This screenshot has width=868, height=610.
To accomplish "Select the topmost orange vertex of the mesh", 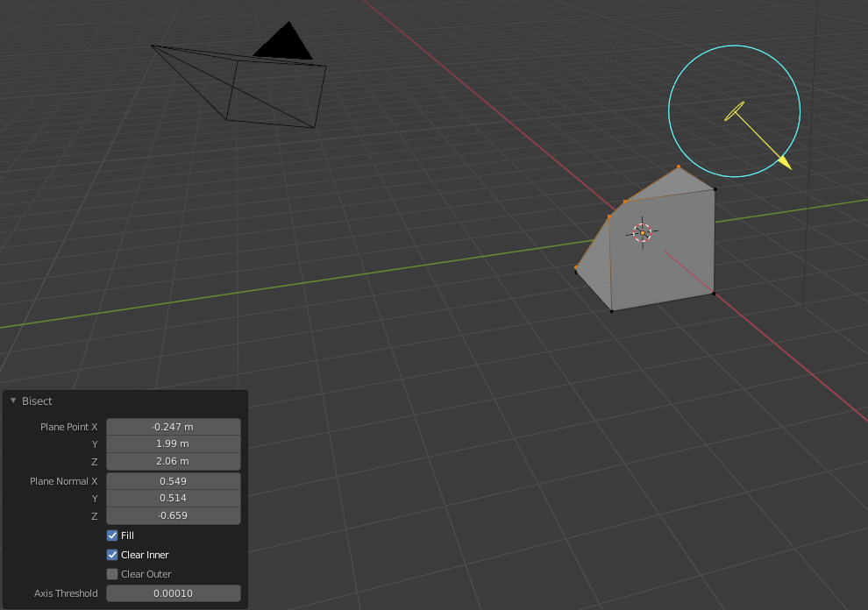I will coord(679,167).
